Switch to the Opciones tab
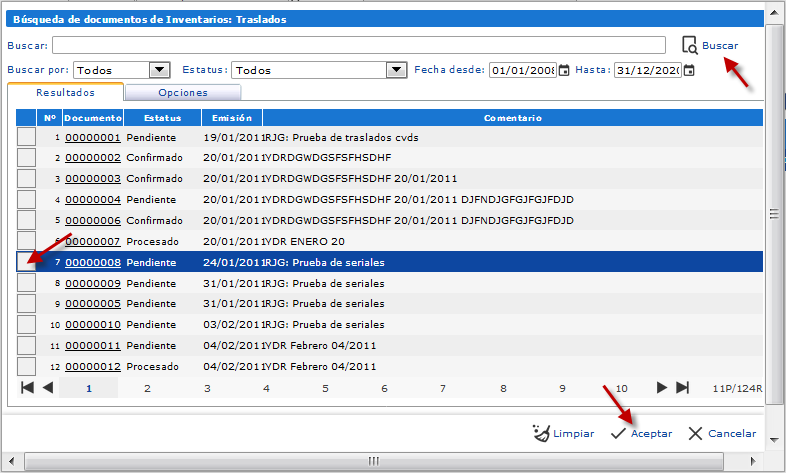The width and height of the screenshot is (786, 473). click(x=183, y=92)
